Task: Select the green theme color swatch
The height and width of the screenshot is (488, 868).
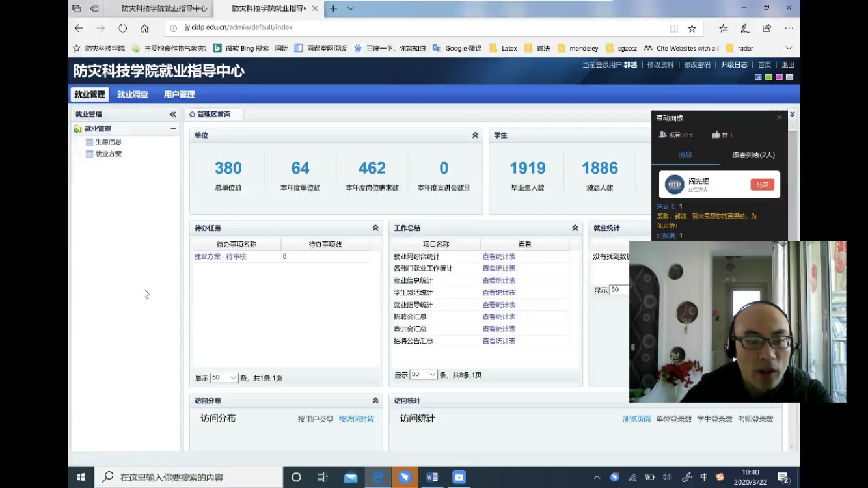Action: click(x=768, y=77)
